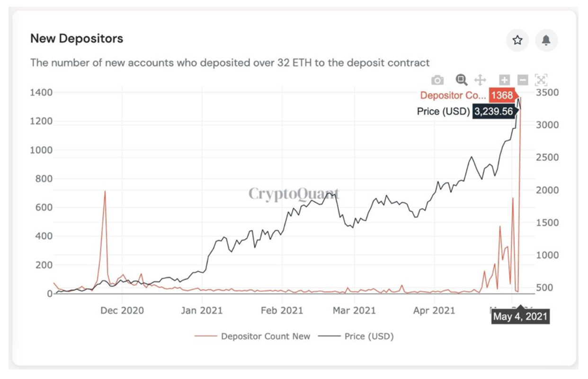Zoom in with the plus icon
Viewport: 588px width, 379px height.
click(x=505, y=80)
